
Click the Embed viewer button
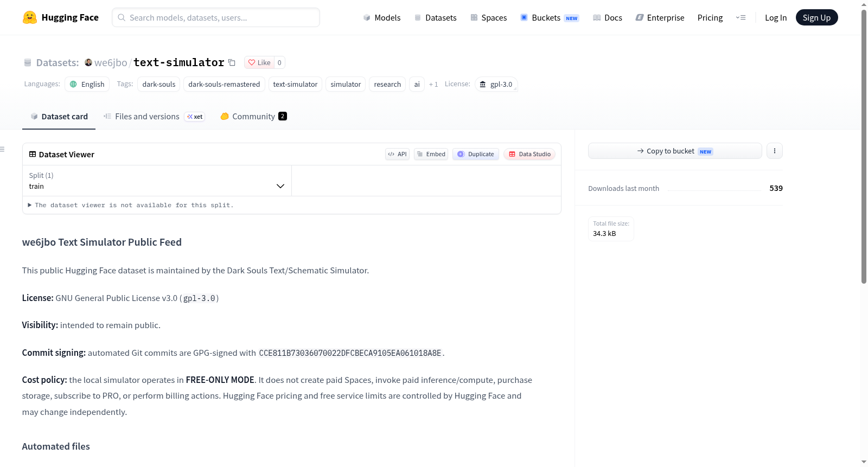coord(431,154)
